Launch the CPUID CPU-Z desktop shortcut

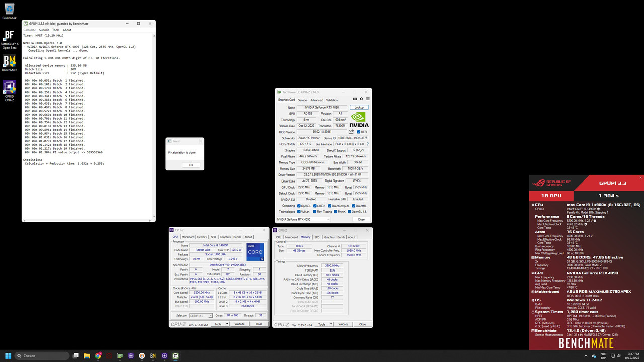(x=9, y=90)
